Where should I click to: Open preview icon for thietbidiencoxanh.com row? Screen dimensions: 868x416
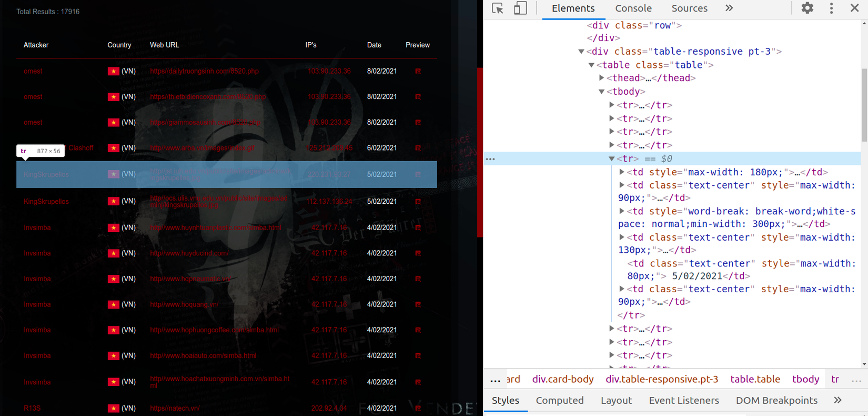pyautogui.click(x=418, y=97)
